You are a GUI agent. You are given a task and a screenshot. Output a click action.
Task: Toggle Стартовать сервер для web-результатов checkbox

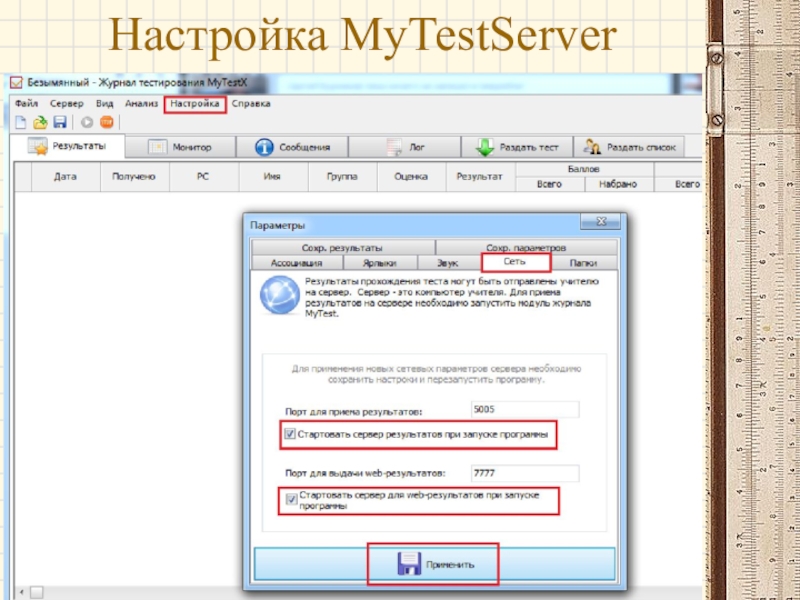[291, 499]
